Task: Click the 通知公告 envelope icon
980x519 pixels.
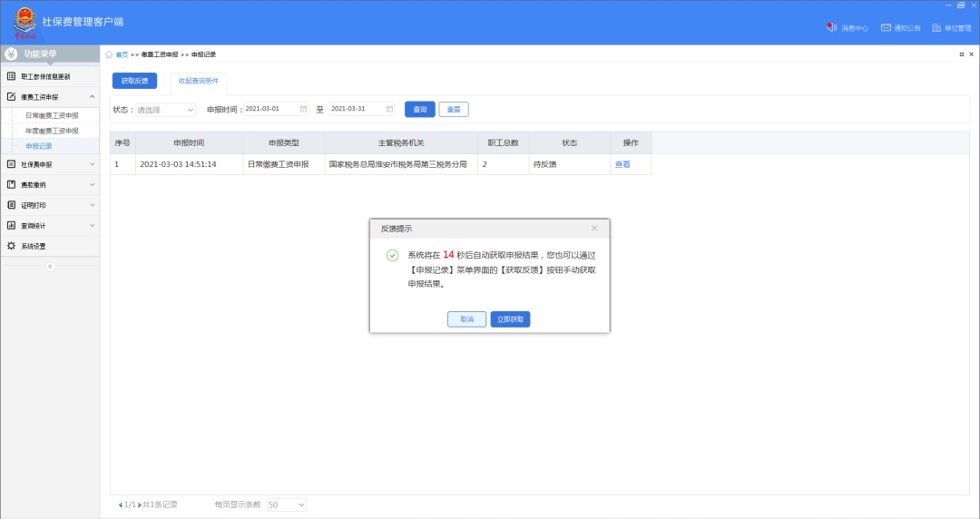Action: 886,27
